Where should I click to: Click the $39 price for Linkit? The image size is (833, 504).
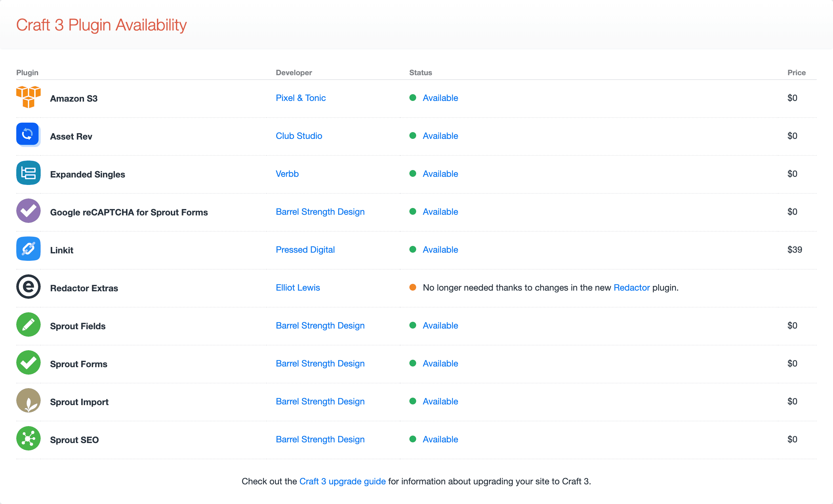coord(795,250)
